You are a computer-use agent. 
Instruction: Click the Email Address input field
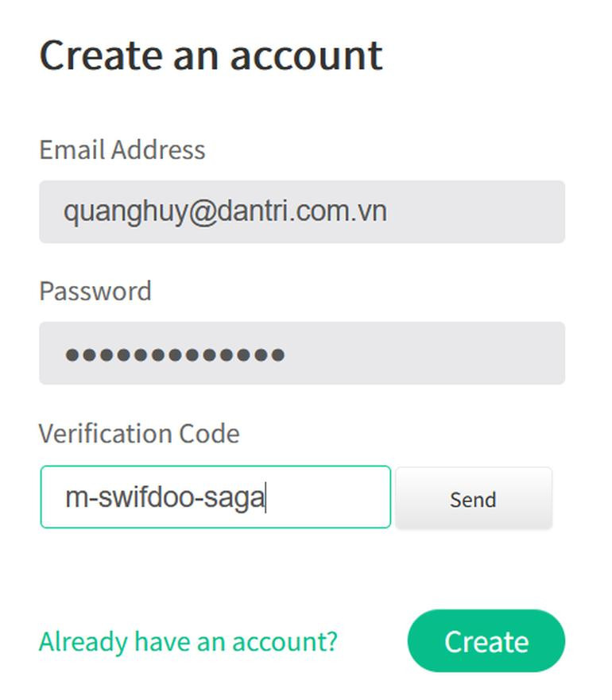(302, 211)
